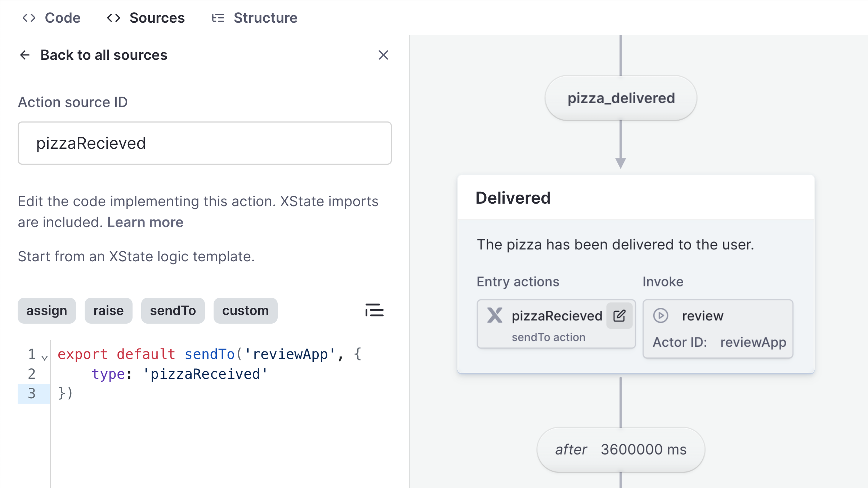The width and height of the screenshot is (868, 488).
Task: Open the code outline icon beside the template buttons
Action: pyautogui.click(x=375, y=310)
